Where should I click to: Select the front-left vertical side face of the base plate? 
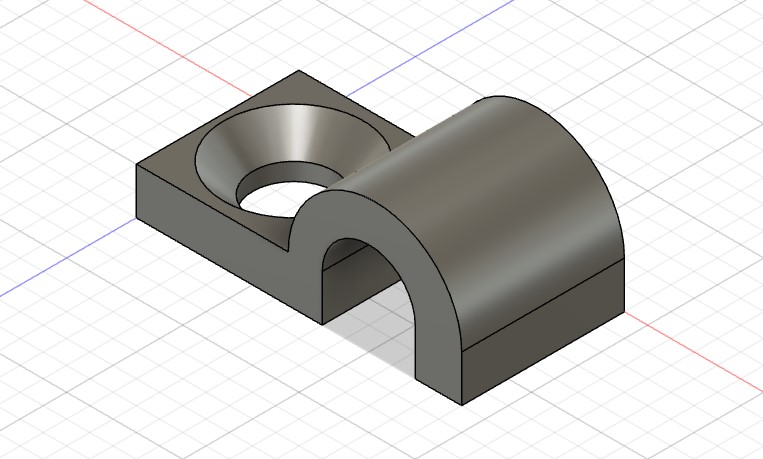[219, 239]
